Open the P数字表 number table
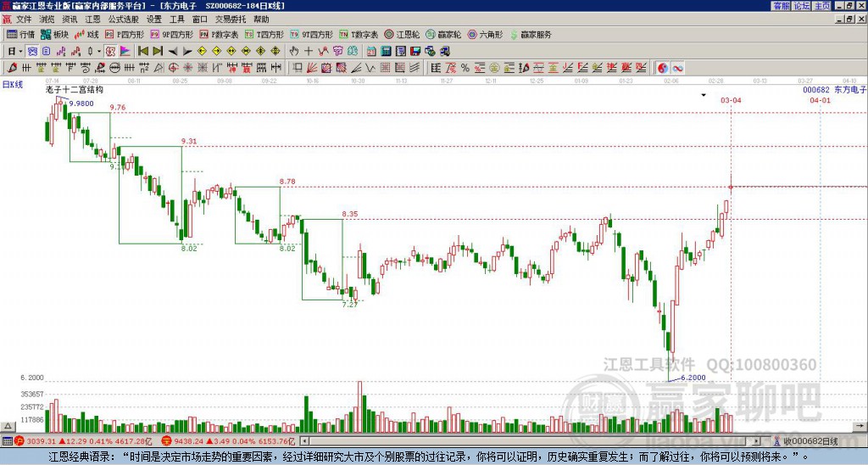 coord(219,34)
